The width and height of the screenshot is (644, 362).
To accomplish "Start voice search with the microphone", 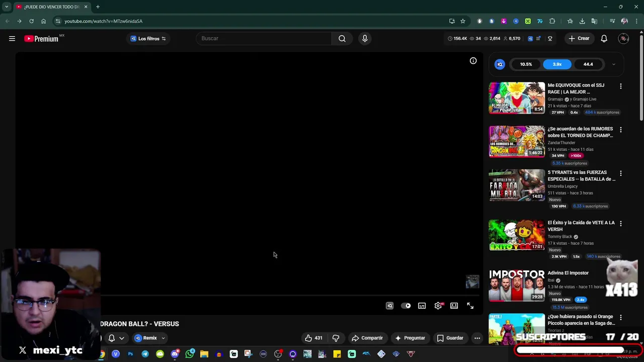I will tap(365, 39).
